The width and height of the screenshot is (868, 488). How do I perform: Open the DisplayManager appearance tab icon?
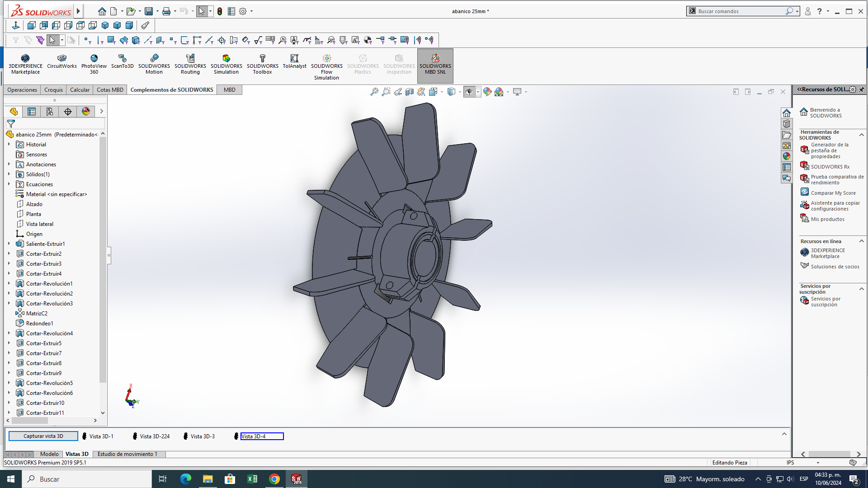86,112
